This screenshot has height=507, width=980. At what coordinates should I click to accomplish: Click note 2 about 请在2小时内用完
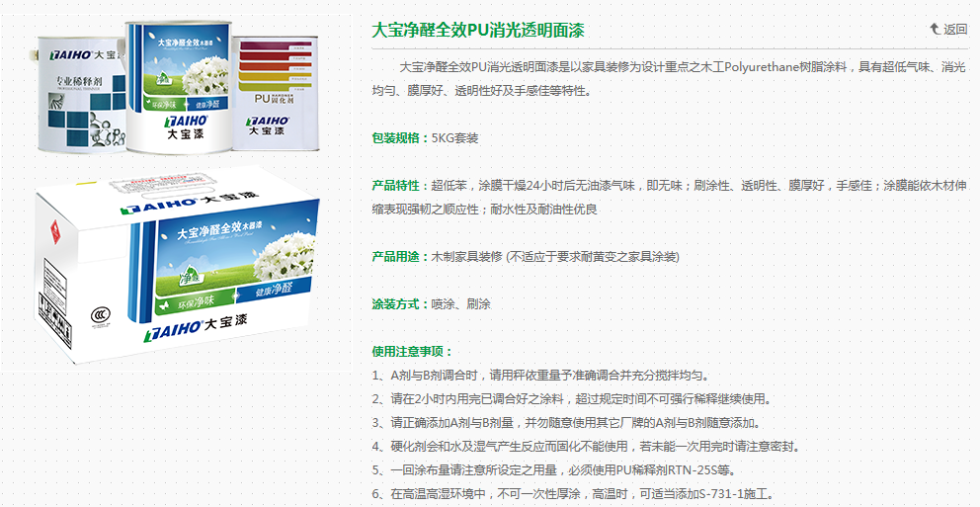[x=572, y=399]
